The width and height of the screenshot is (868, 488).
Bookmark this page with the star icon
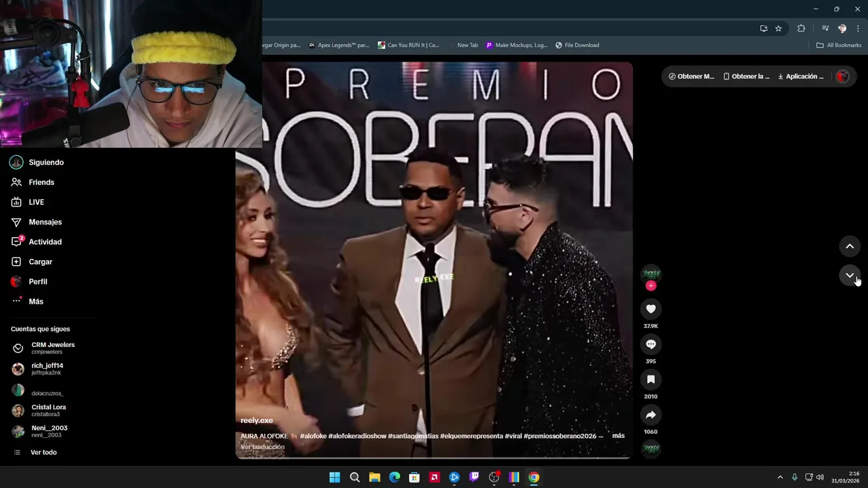point(778,28)
